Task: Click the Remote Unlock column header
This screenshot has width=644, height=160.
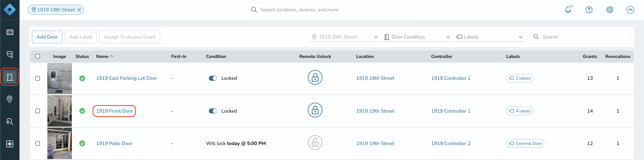Action: click(x=315, y=57)
